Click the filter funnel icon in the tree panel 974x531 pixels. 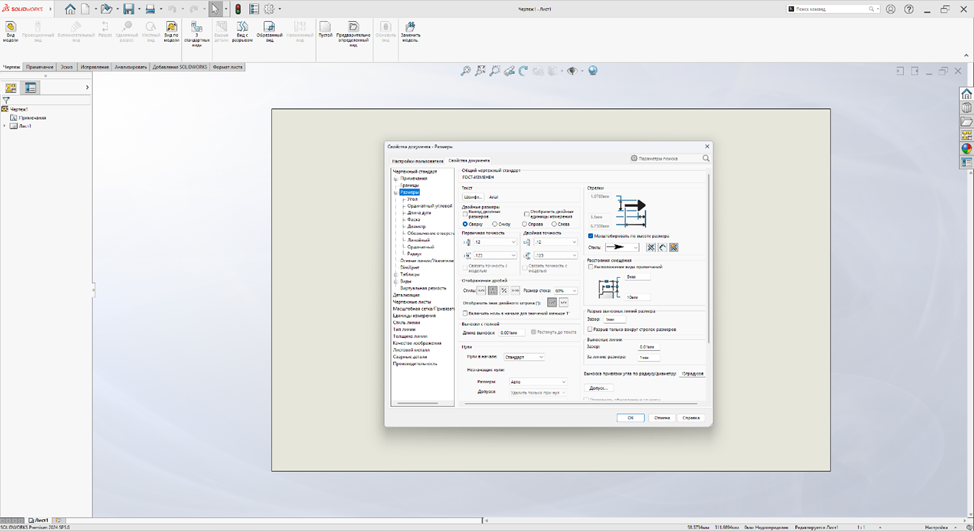click(6, 100)
